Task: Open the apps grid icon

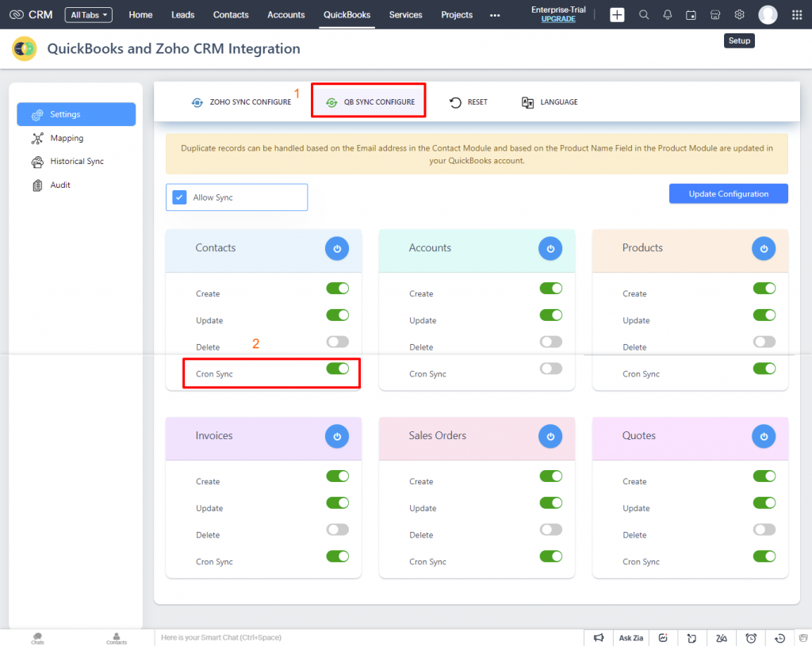Action: point(797,15)
